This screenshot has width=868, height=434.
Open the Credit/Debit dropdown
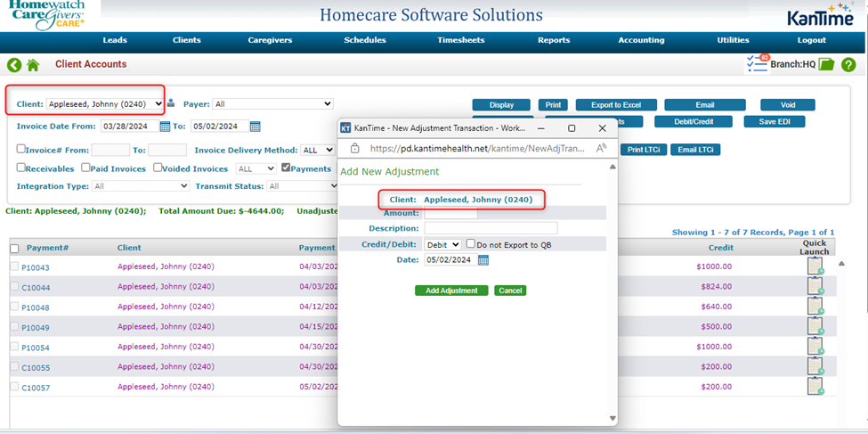[x=442, y=244]
